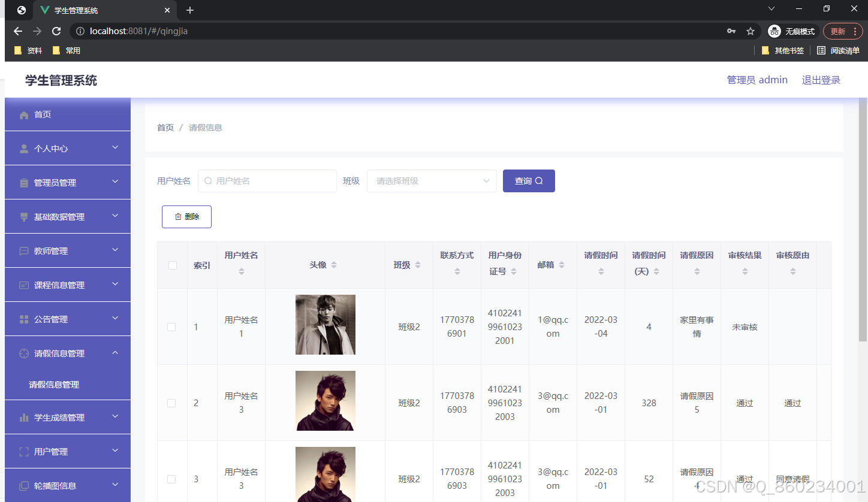
Task: Click the copy icon beside 轮播图信息
Action: click(x=24, y=486)
